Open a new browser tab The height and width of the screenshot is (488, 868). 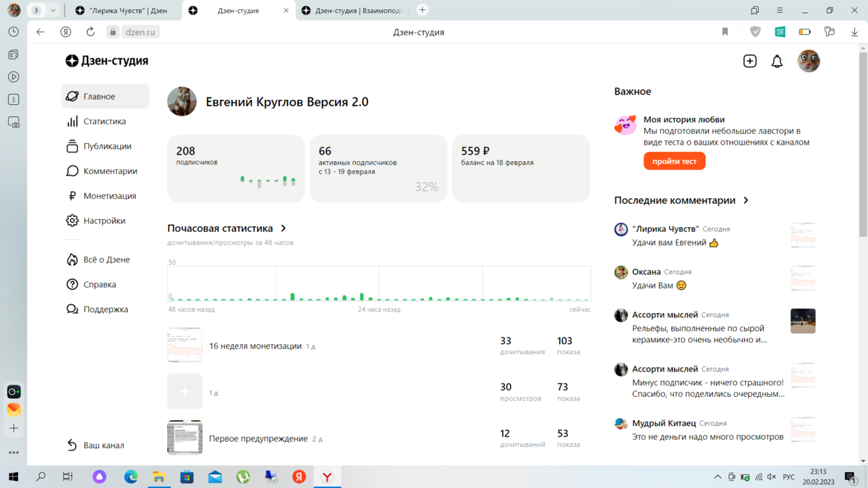coord(422,10)
